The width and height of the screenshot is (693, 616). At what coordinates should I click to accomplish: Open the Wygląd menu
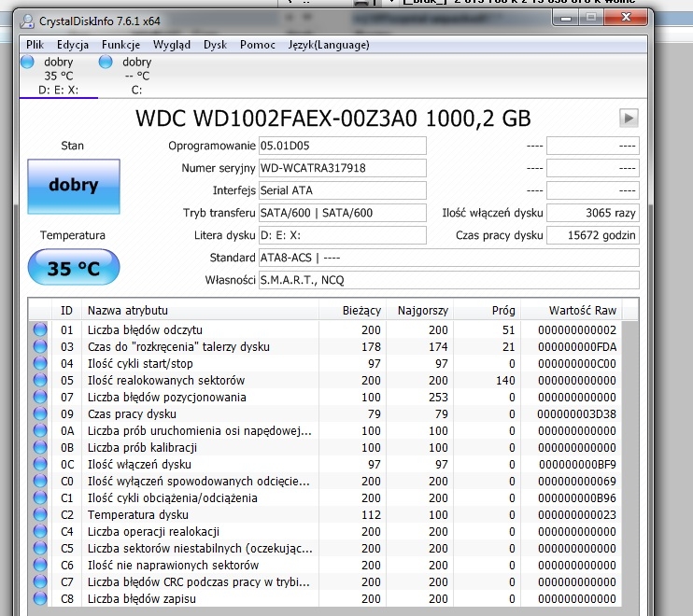point(172,45)
